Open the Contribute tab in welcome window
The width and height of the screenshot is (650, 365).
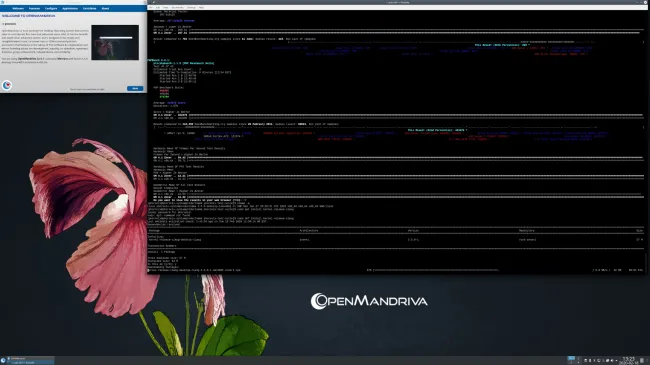coord(89,8)
